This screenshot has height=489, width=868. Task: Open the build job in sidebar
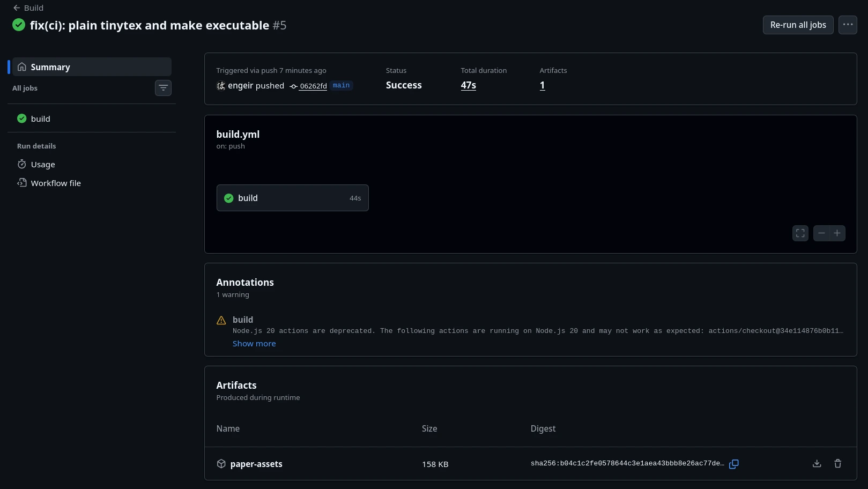click(x=40, y=119)
